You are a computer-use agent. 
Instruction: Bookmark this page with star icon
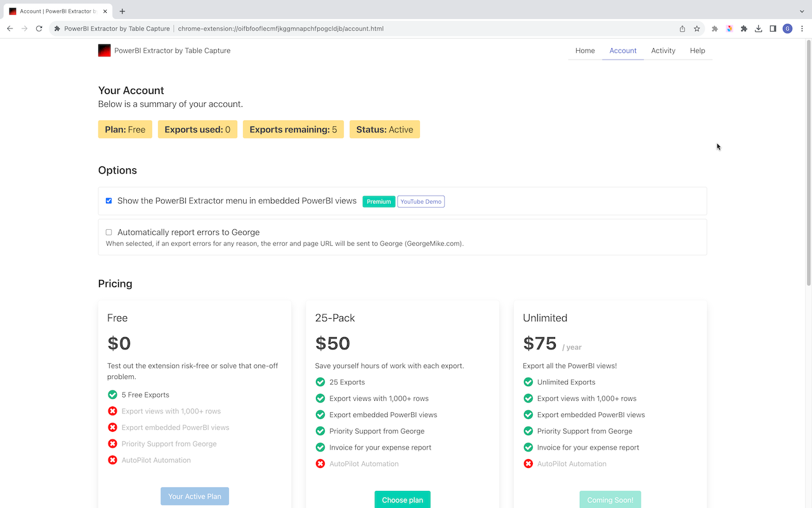[x=697, y=29]
